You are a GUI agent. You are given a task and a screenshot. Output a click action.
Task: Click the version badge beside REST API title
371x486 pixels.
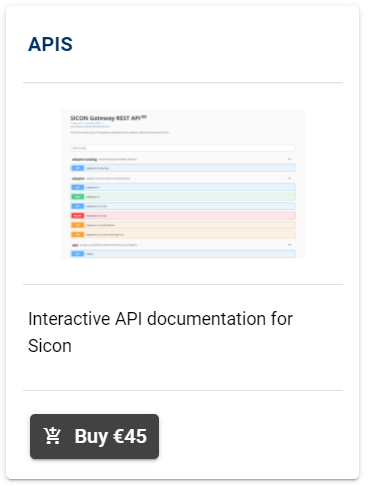pyautogui.click(x=144, y=117)
